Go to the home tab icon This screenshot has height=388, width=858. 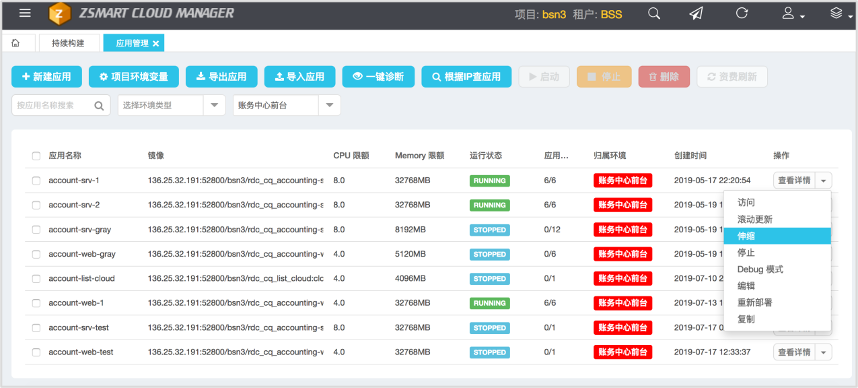[x=16, y=43]
